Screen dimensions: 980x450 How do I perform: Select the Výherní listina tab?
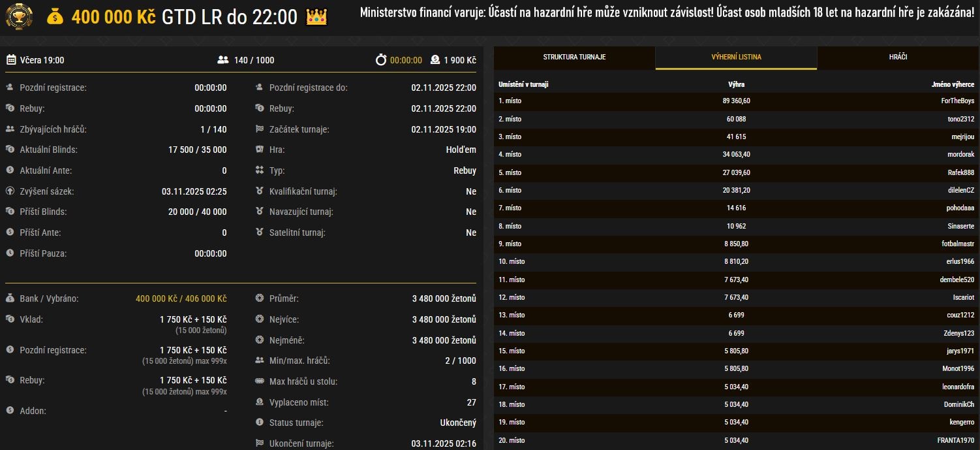[x=736, y=57]
